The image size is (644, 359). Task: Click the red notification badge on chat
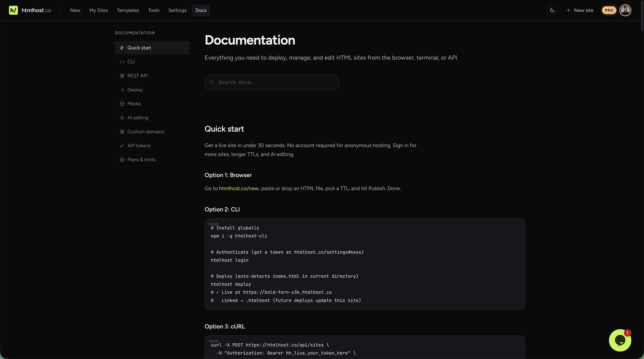pyautogui.click(x=627, y=333)
